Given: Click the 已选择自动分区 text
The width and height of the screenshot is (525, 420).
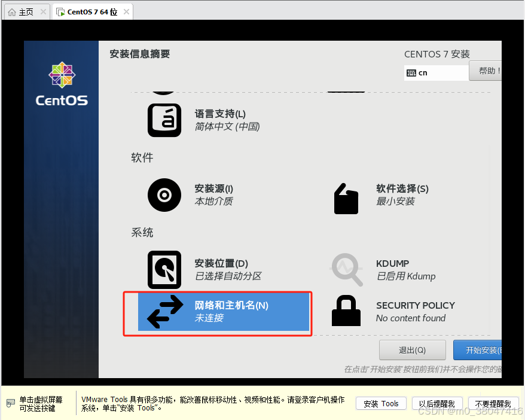Looking at the screenshot, I should [228, 276].
